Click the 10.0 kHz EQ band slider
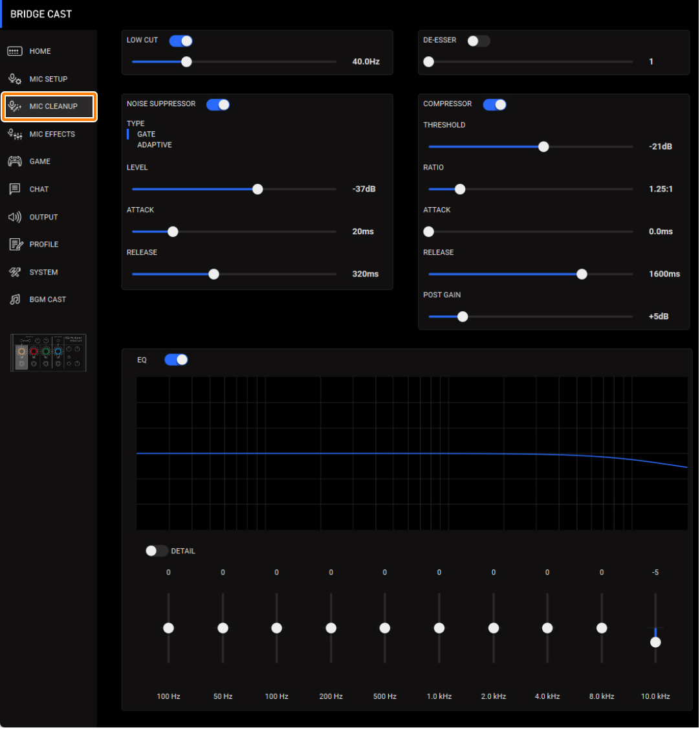Viewport: 700px width, 730px height. point(656,629)
